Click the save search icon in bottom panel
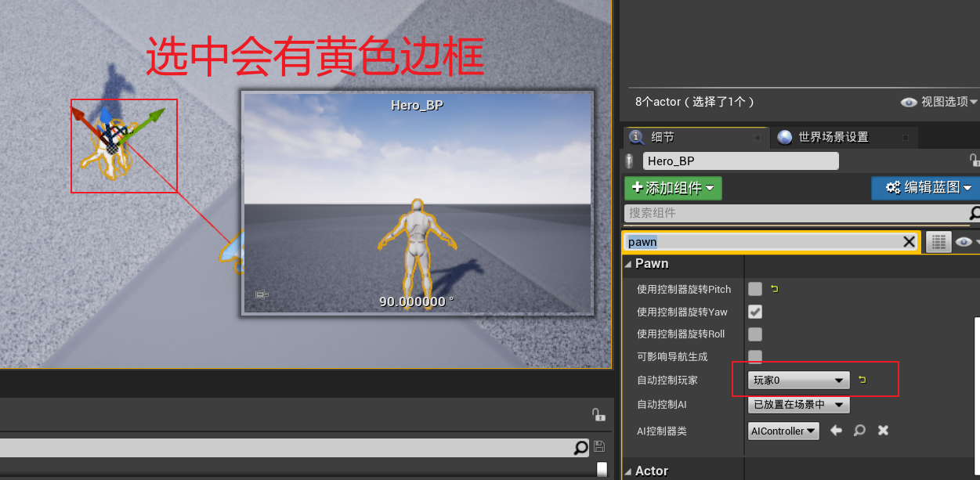Screen dimensions: 980x480 599,447
